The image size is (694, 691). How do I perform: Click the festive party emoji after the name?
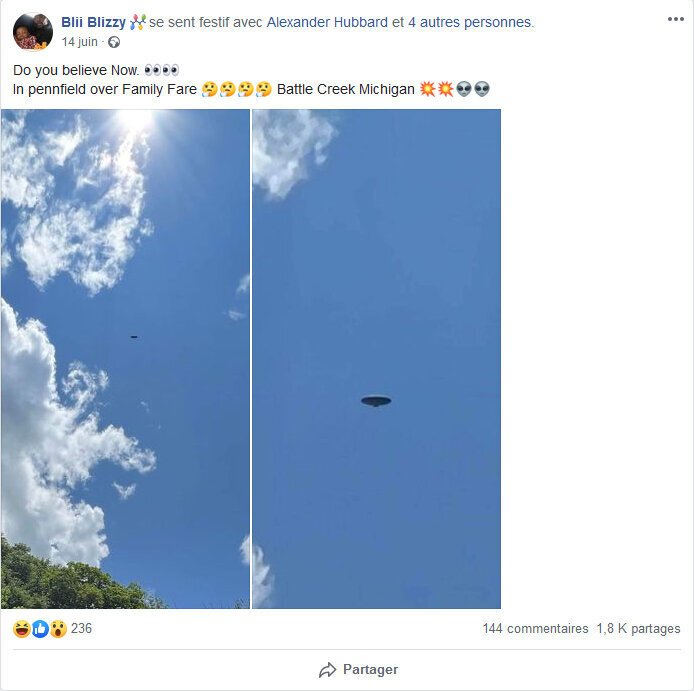click(x=138, y=22)
